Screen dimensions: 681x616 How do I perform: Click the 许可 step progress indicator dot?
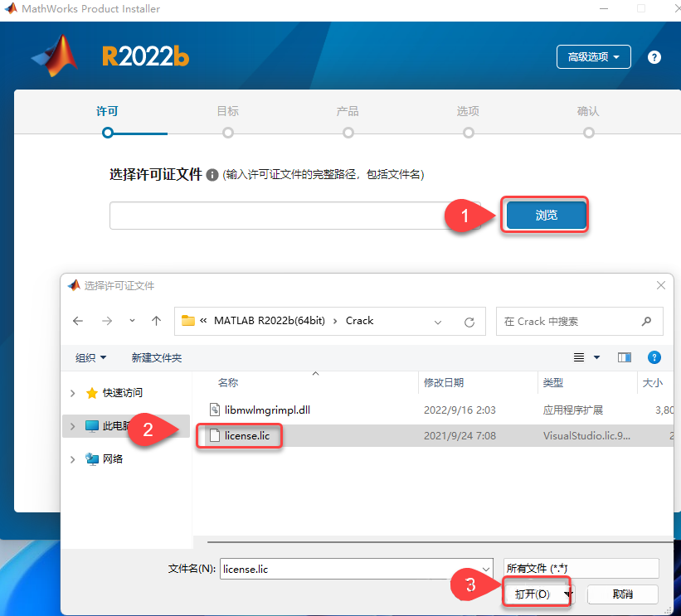point(108,132)
